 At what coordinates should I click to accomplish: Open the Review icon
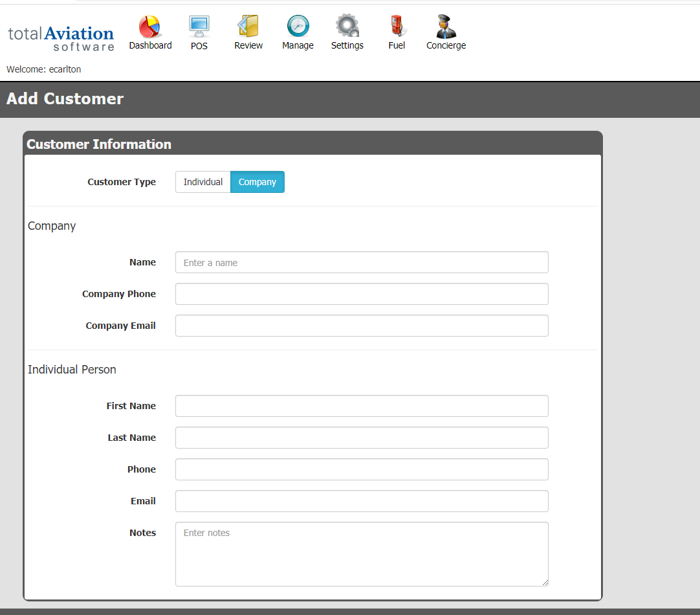tap(248, 27)
